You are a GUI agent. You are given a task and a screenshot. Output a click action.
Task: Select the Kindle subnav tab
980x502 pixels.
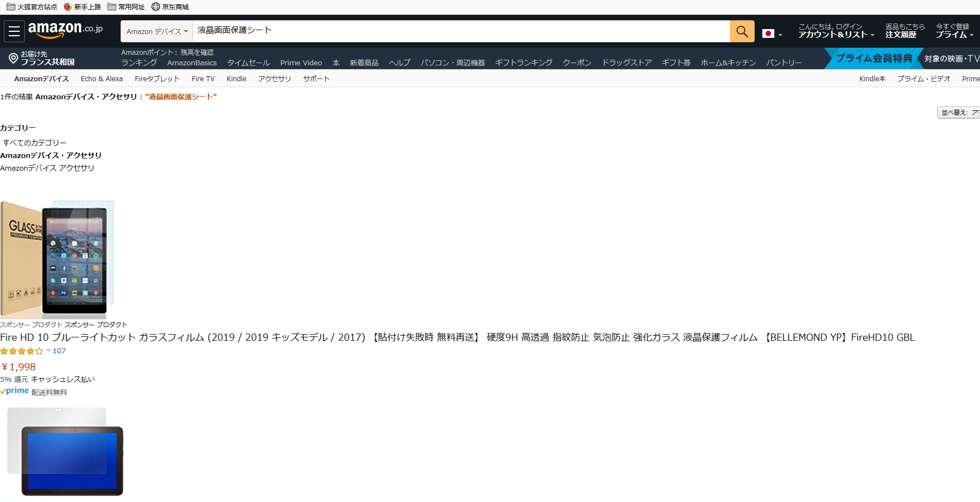[236, 78]
